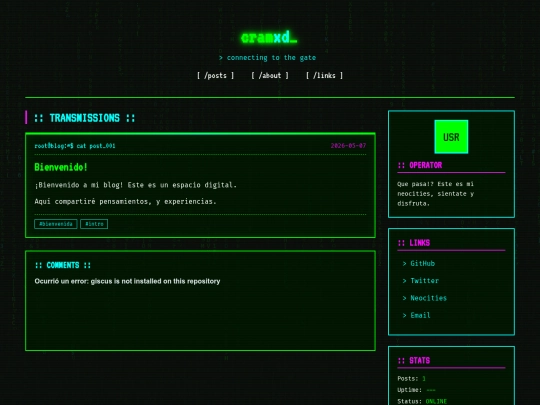Select the #bienvenida tag
Image resolution: width=540 pixels, height=405 pixels.
coord(56,224)
